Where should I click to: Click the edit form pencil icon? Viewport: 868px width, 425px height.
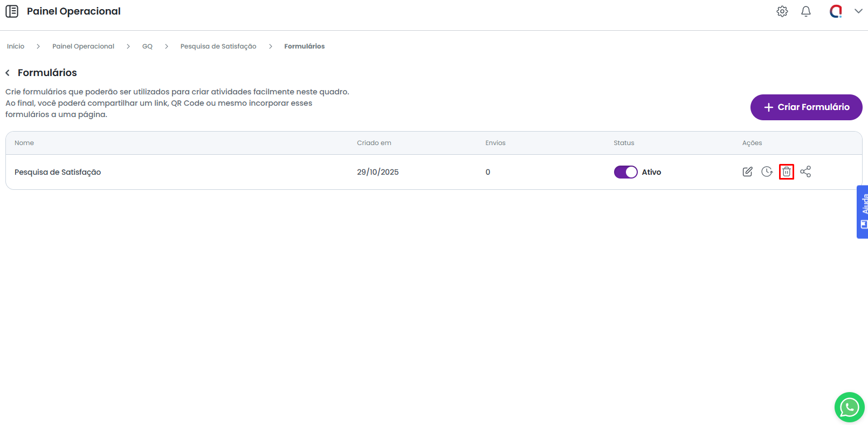pyautogui.click(x=747, y=172)
